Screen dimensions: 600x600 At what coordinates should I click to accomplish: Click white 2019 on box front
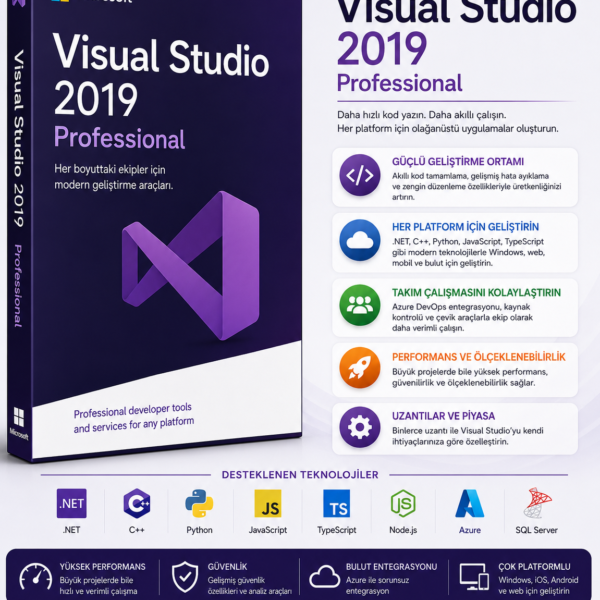(96, 99)
